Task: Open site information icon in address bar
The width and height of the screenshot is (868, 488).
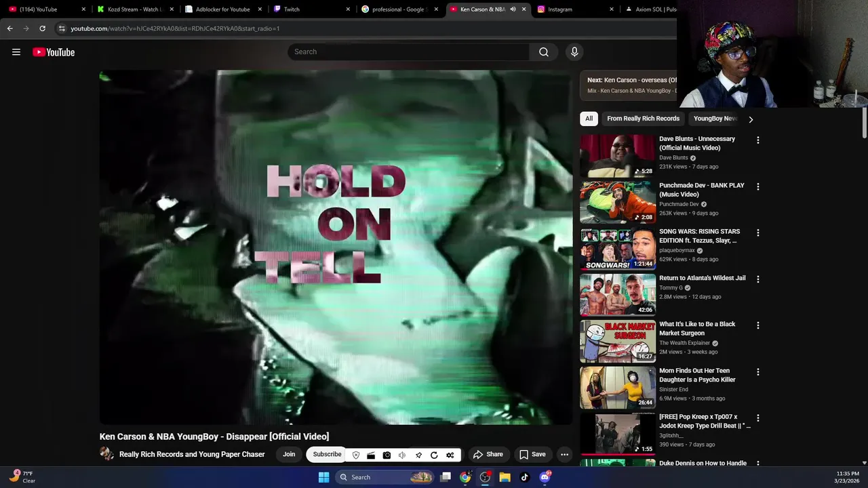Action: (x=62, y=28)
